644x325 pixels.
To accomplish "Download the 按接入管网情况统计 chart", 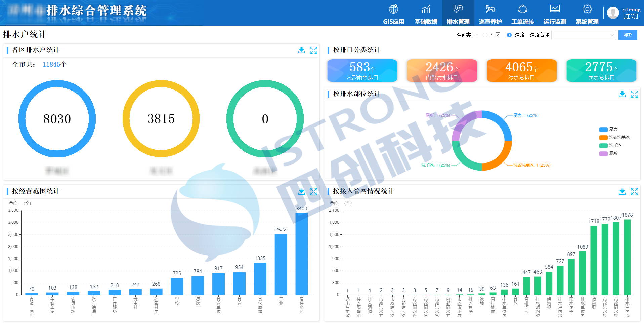I will [622, 191].
